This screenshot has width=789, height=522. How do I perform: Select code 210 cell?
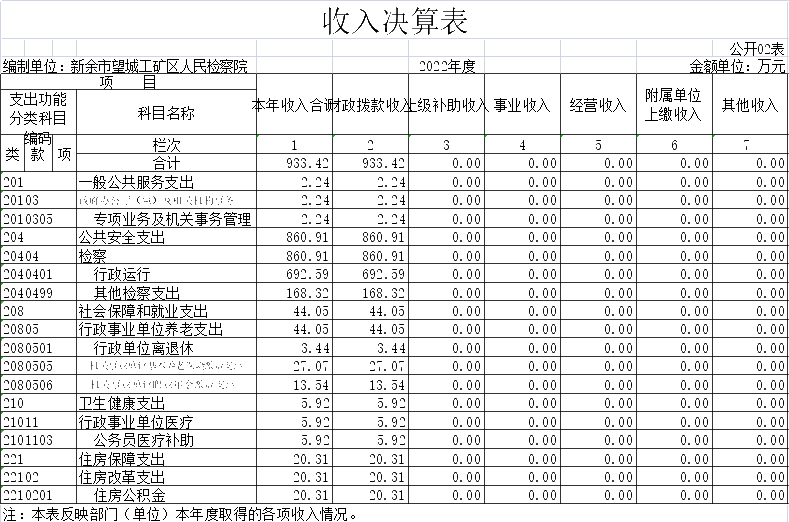[x=38, y=403]
